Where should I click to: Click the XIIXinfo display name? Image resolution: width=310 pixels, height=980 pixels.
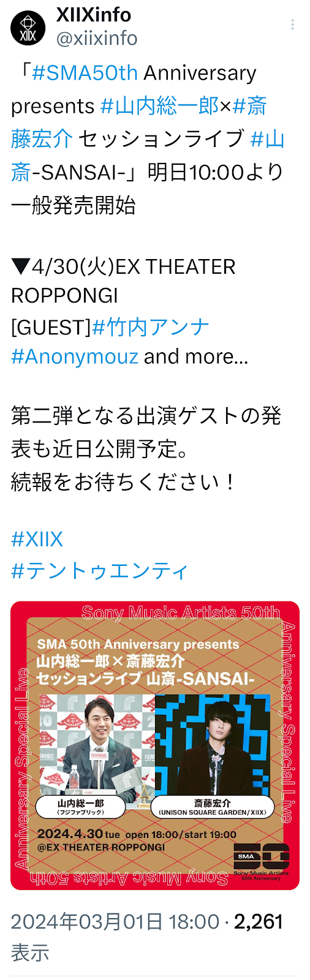pos(94,15)
